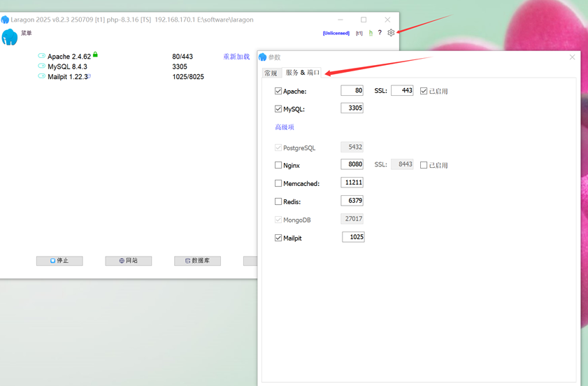Viewport: 588px width, 386px height.
Task: Click the Nginx port field 8080
Action: (x=352, y=164)
